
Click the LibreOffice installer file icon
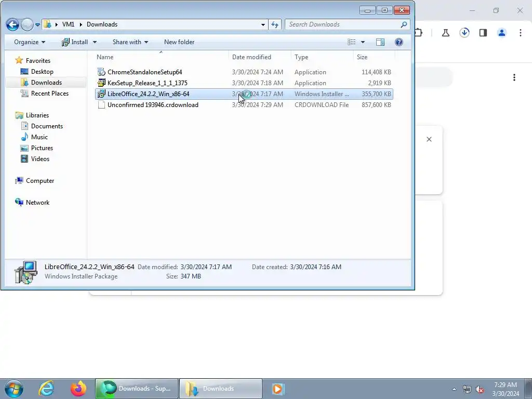click(x=101, y=94)
